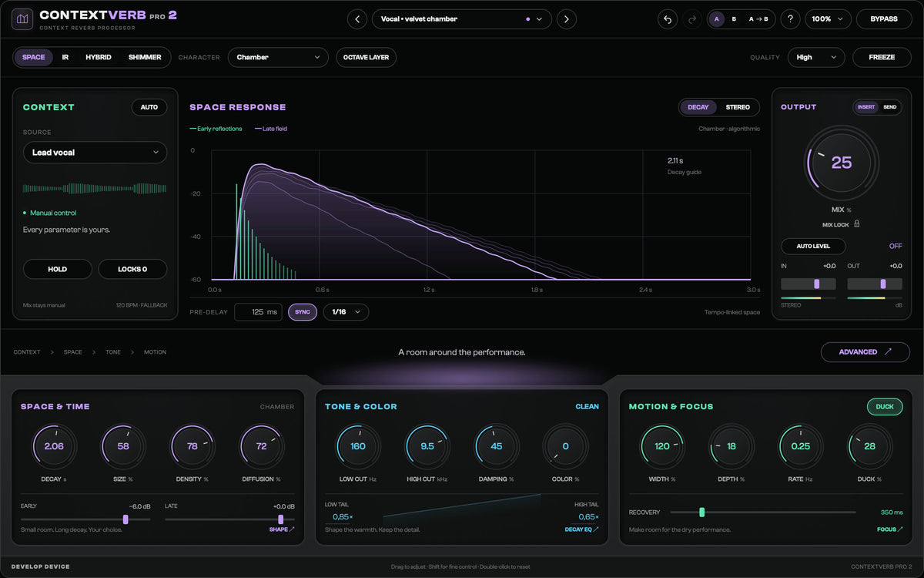The width and height of the screenshot is (924, 578).
Task: Select B compare slot
Action: click(x=734, y=18)
